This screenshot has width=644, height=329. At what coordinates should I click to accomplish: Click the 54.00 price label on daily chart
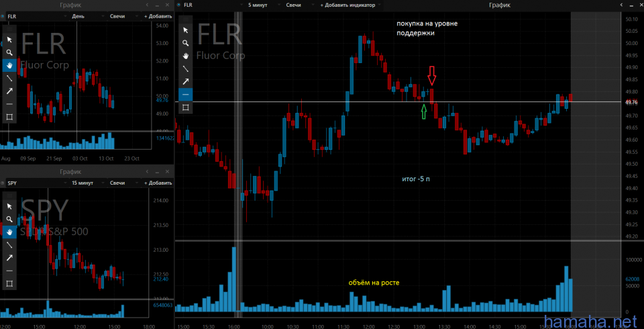pyautogui.click(x=162, y=26)
